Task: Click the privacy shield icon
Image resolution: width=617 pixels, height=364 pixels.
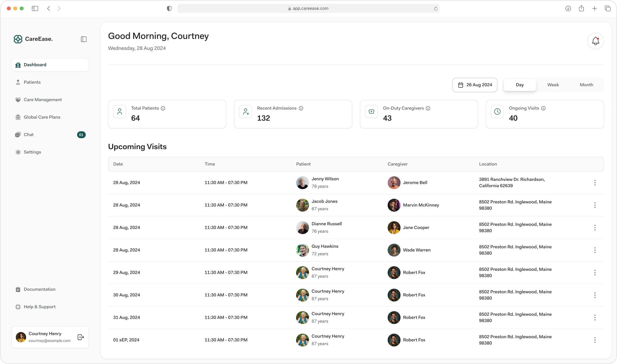Action: (x=169, y=8)
